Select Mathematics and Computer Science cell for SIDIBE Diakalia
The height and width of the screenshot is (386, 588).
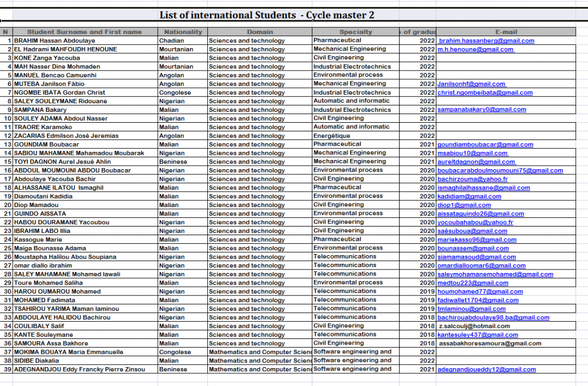pyautogui.click(x=260, y=361)
